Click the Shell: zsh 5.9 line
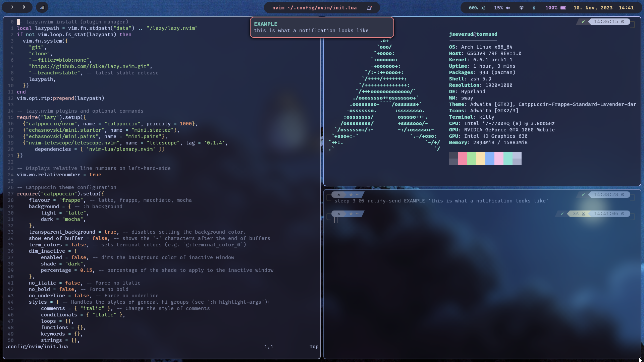This screenshot has height=362, width=644. tap(470, 79)
